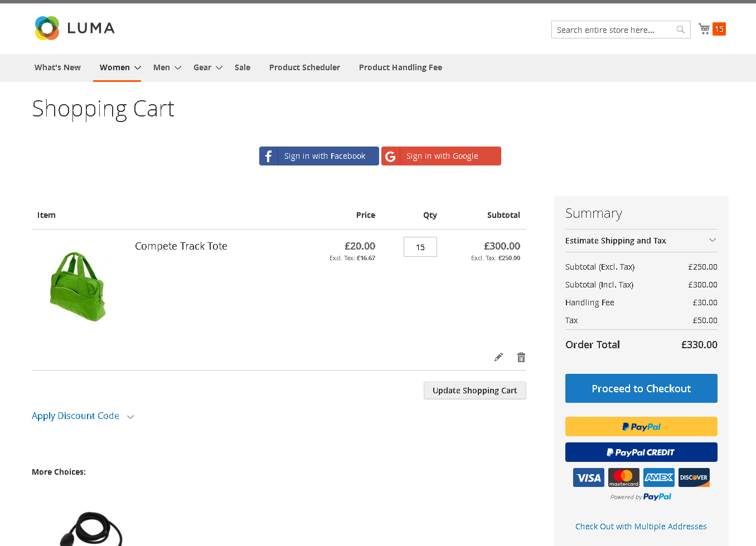756x546 pixels.
Task: Go to the Sale menu item
Action: click(x=243, y=67)
